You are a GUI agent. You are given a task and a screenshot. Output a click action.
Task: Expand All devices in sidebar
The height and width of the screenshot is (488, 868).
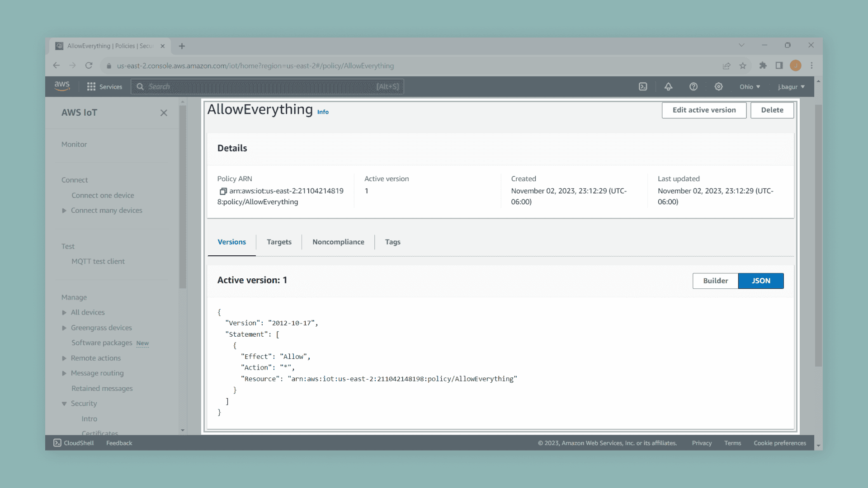tap(64, 313)
